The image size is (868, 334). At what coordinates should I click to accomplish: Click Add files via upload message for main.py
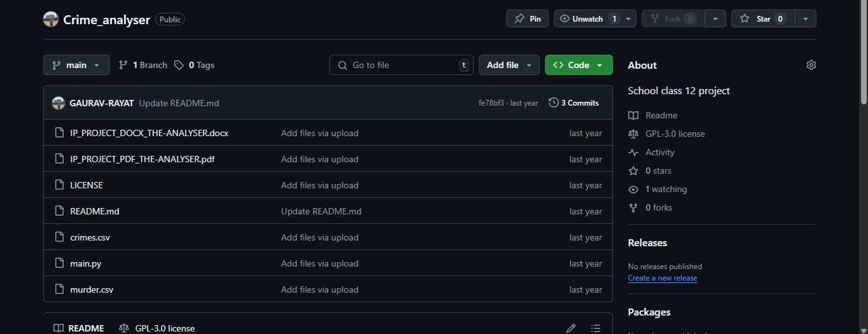pyautogui.click(x=320, y=263)
